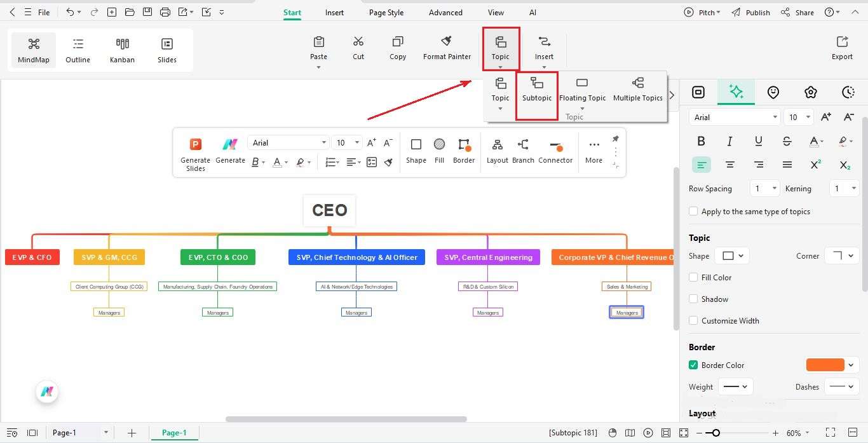Enable the Shadow option
Viewport: 868px width, 443px height.
[693, 299]
